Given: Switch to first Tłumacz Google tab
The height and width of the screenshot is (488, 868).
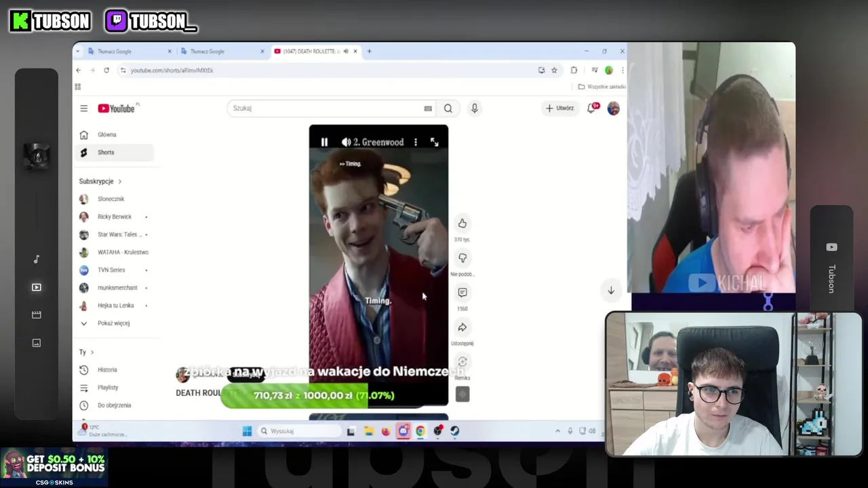Looking at the screenshot, I should click(129, 52).
